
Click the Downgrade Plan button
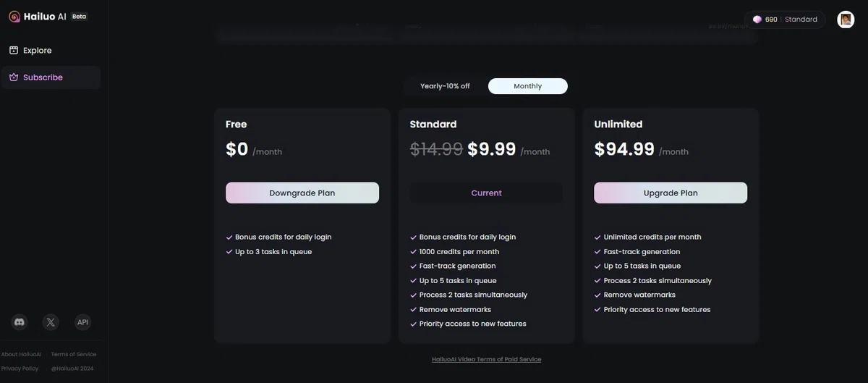[302, 193]
